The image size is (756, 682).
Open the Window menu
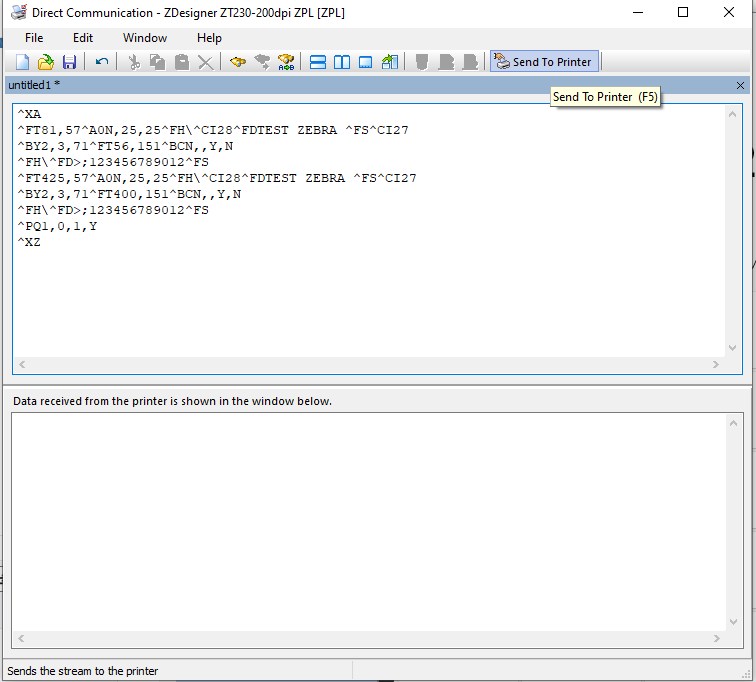coord(145,37)
